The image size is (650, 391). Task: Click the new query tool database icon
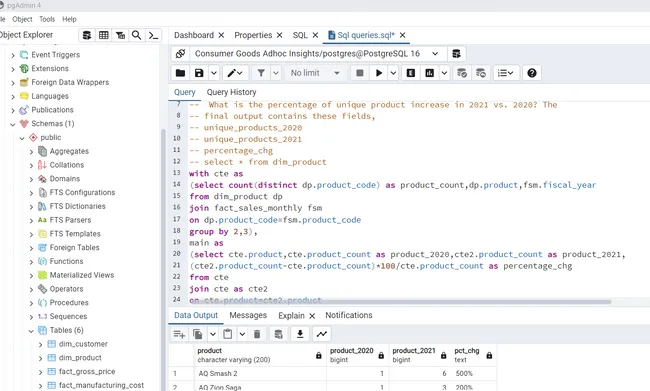[456, 53]
